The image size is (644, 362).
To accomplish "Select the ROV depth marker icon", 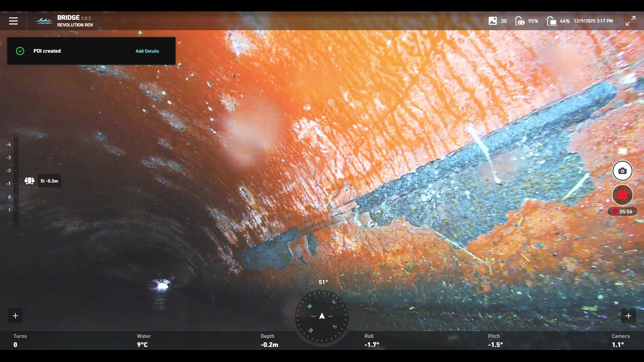I will click(x=30, y=181).
